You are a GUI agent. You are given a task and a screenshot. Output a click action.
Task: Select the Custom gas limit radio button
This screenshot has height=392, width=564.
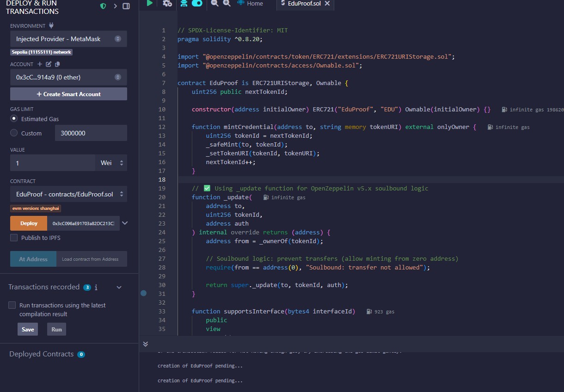[x=14, y=133]
